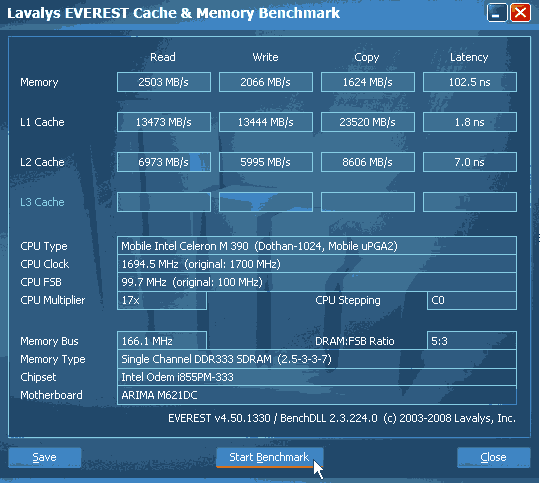Click the CPU FSB label
This screenshot has height=483, width=540.
pos(41,282)
